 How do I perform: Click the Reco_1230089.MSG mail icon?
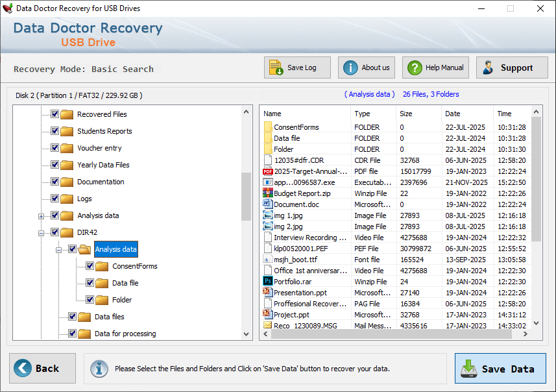coord(268,325)
